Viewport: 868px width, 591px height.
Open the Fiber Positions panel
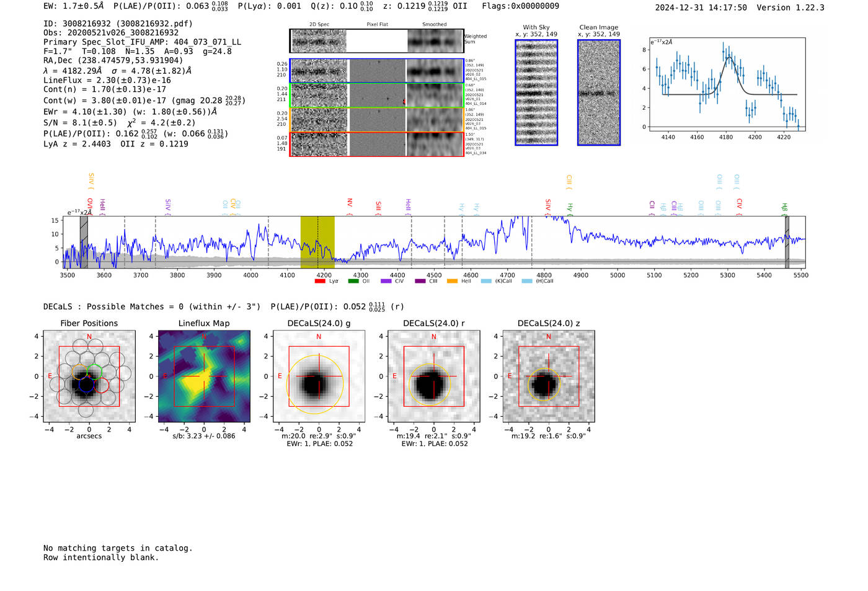click(89, 376)
